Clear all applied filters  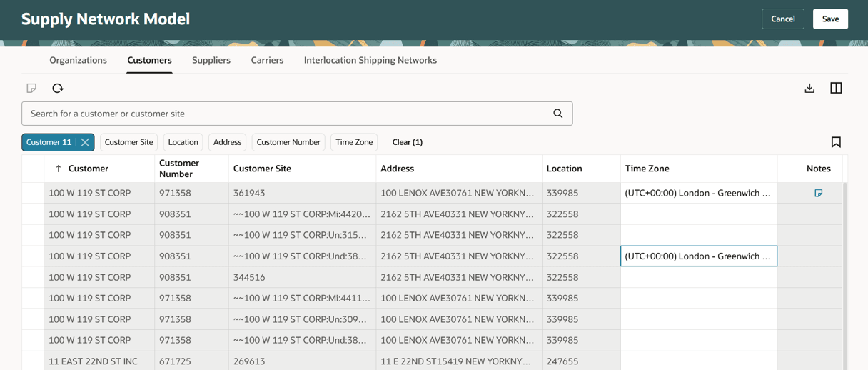[407, 142]
